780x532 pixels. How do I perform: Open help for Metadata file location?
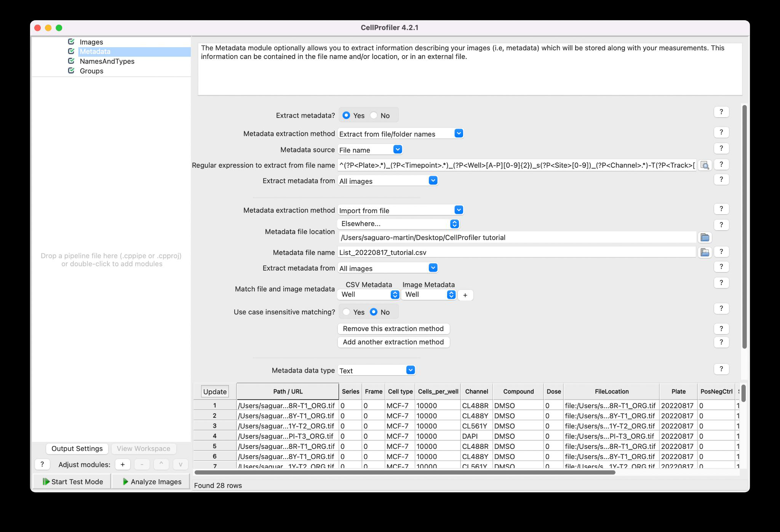721,225
